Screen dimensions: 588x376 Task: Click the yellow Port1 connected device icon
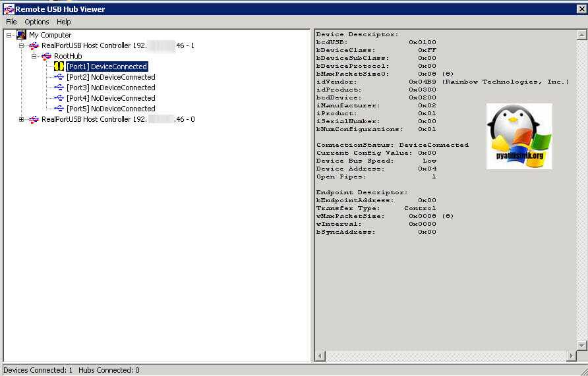[x=59, y=67]
